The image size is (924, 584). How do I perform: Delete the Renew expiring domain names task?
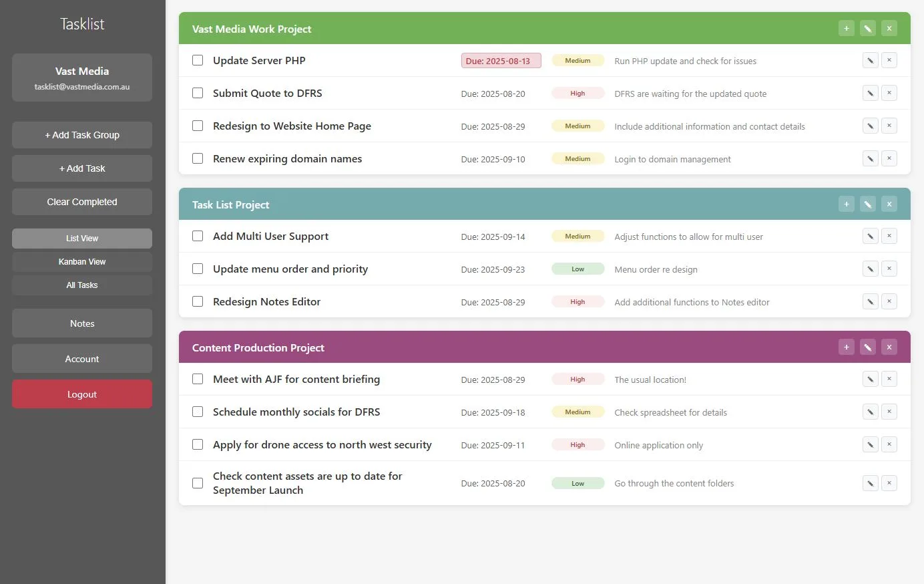889,158
